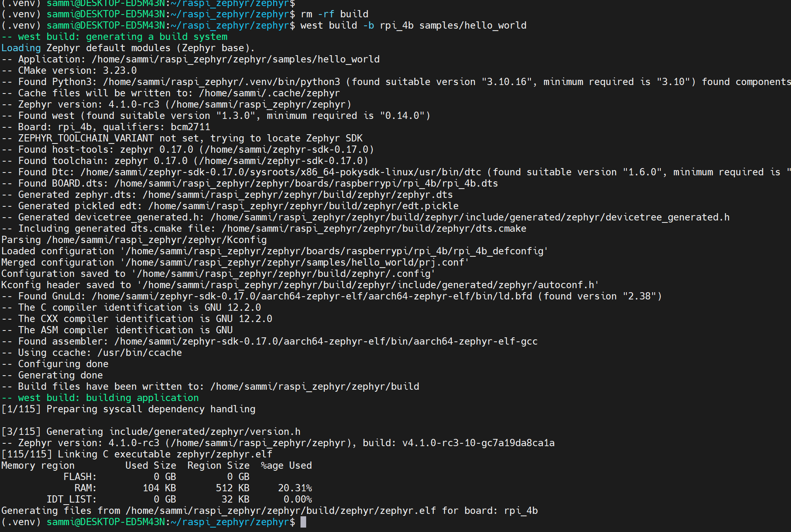Click the zephyr.elf path in the final Generating line

[281, 511]
